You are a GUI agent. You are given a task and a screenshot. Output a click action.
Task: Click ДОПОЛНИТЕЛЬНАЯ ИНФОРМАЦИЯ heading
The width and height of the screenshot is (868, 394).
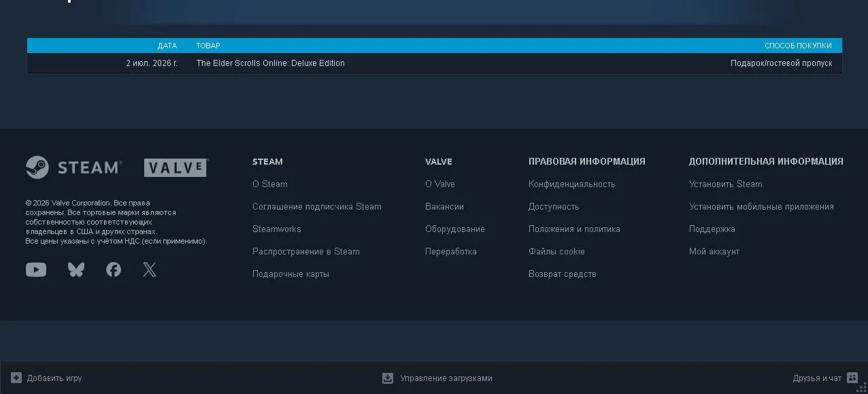tap(766, 161)
